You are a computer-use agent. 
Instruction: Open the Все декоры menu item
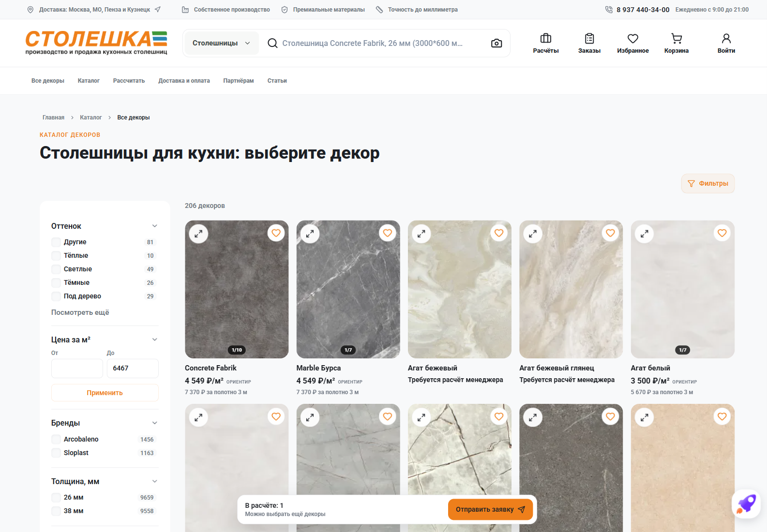pyautogui.click(x=48, y=81)
